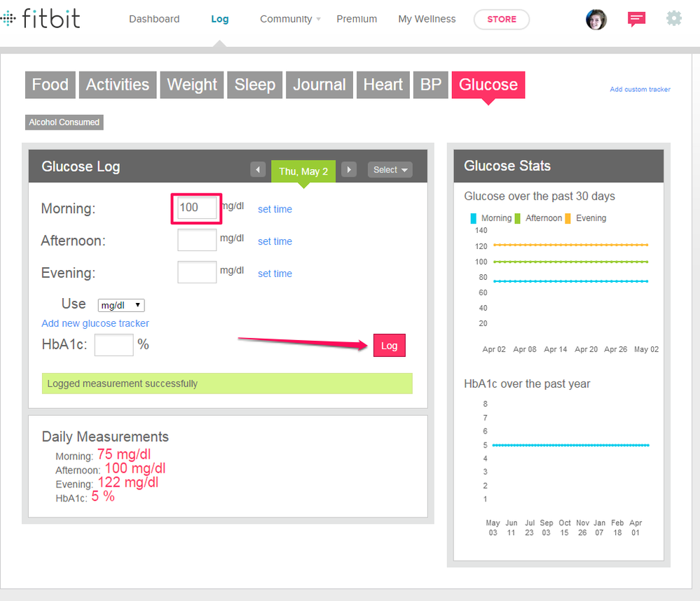Click the HbA1c '5 %' value

click(103, 497)
